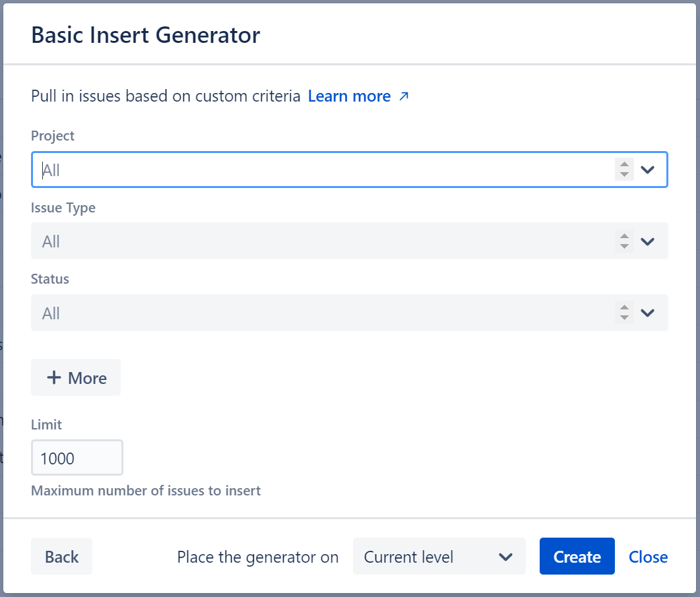Click the chevron icon on the Status field

coord(647,313)
